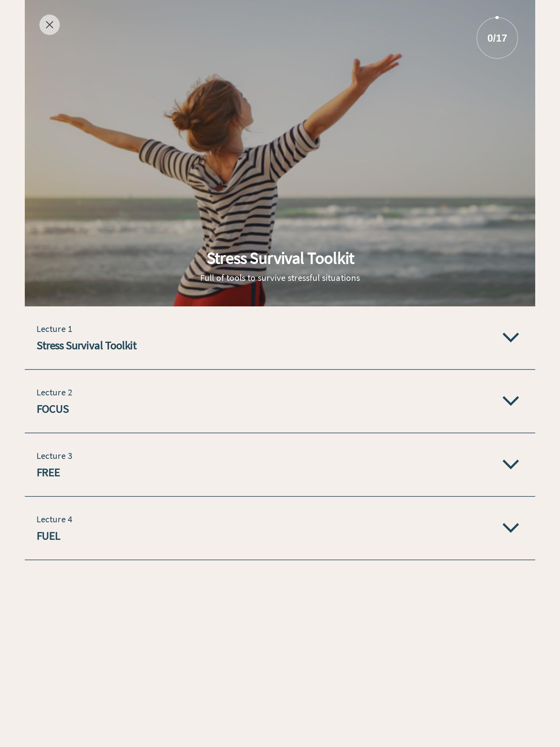Click the "Lecture 3" label
Image resolution: width=560 pixels, height=747 pixels.
coord(54,456)
